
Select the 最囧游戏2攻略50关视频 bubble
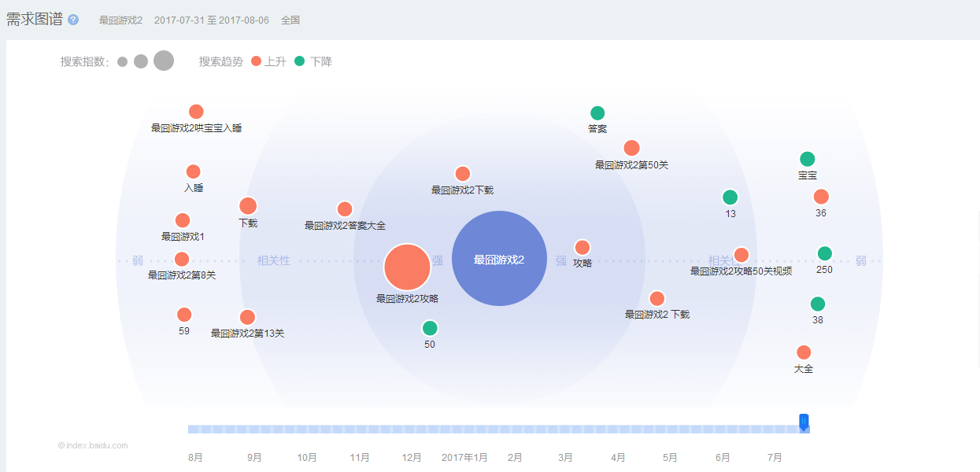[741, 255]
